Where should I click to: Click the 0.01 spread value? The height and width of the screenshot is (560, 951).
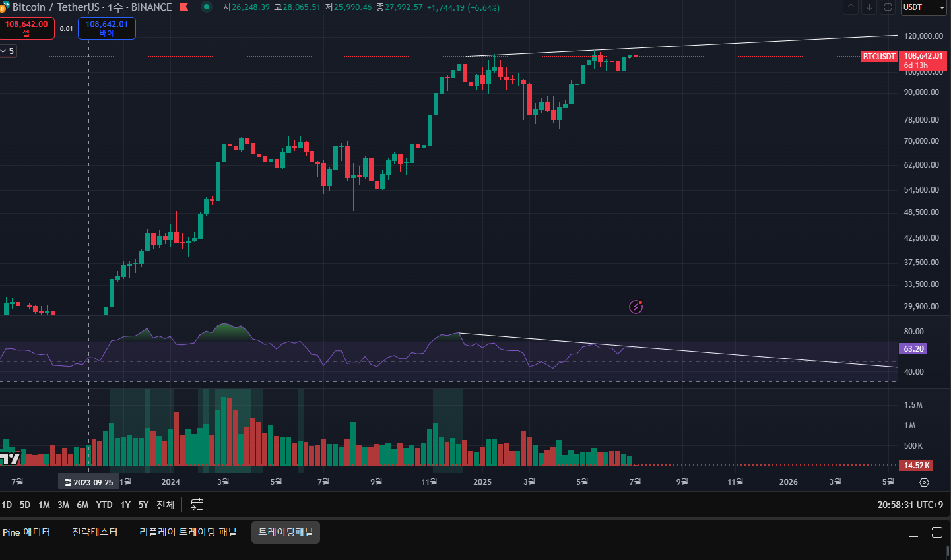tap(66, 29)
